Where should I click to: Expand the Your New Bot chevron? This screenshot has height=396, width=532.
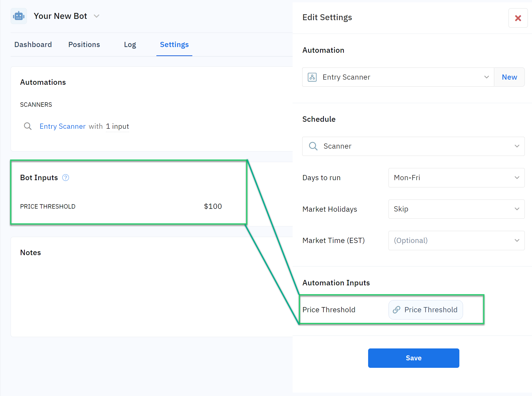(x=96, y=16)
